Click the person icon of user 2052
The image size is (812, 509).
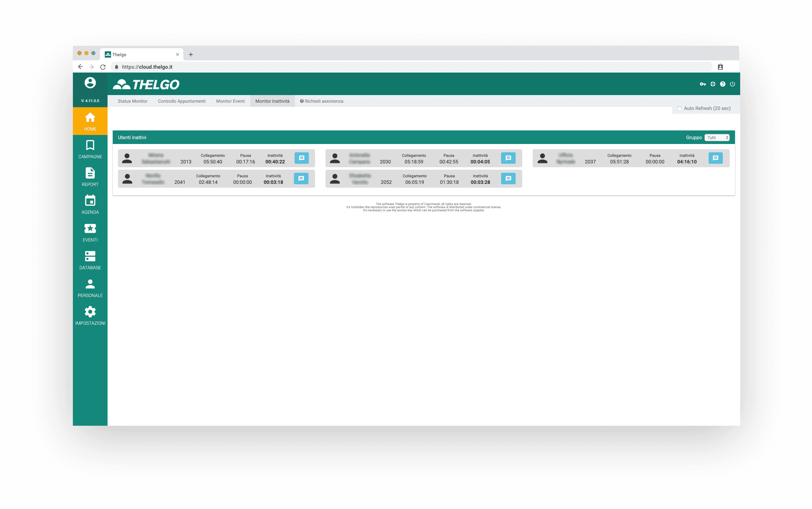[335, 179]
